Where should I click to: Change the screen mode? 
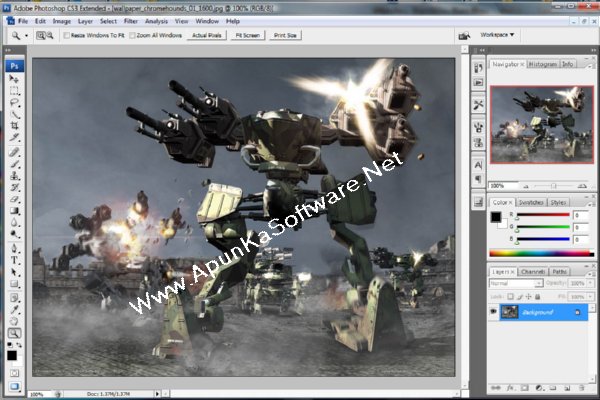(14, 386)
